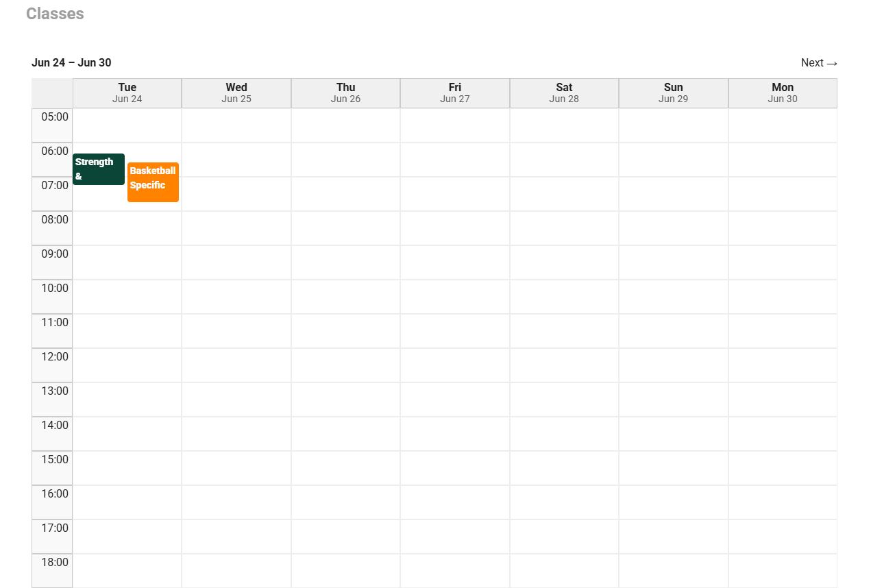Click the 09:00 time label
The image size is (871, 588).
(x=55, y=254)
